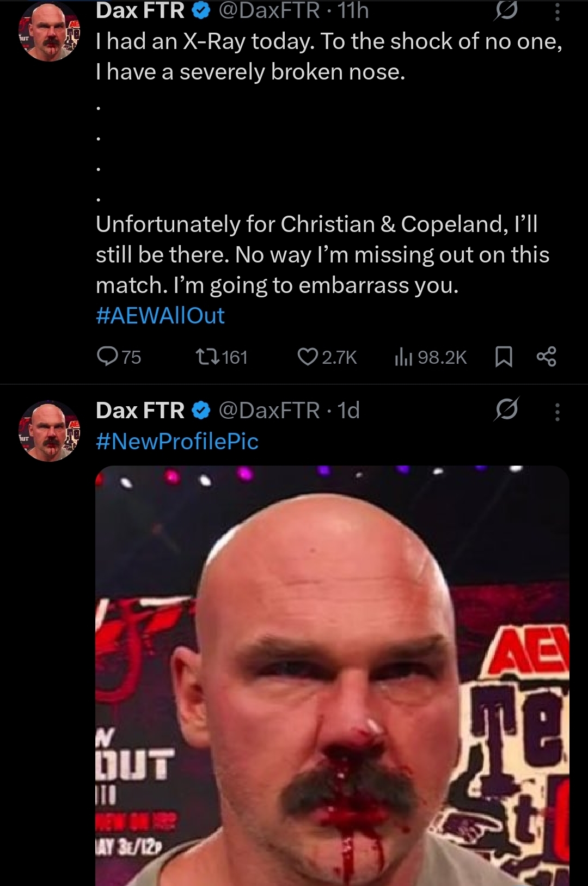Open the bloody nose photo
This screenshot has width=588, height=886.
tap(332, 675)
